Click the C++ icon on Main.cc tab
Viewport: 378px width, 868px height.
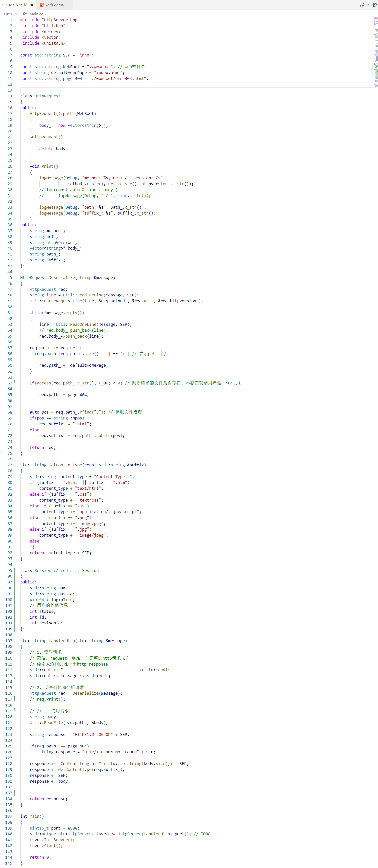point(5,5)
